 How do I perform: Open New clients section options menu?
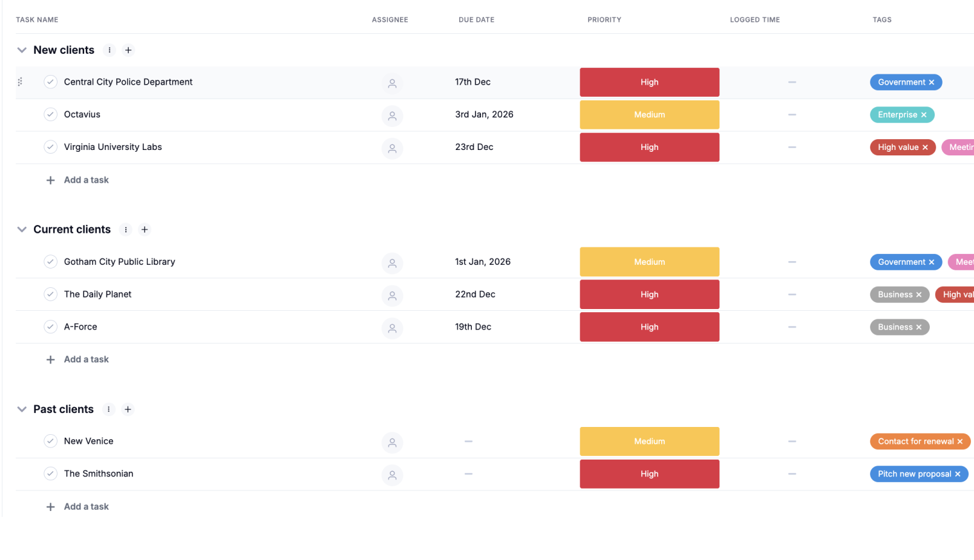pos(109,50)
